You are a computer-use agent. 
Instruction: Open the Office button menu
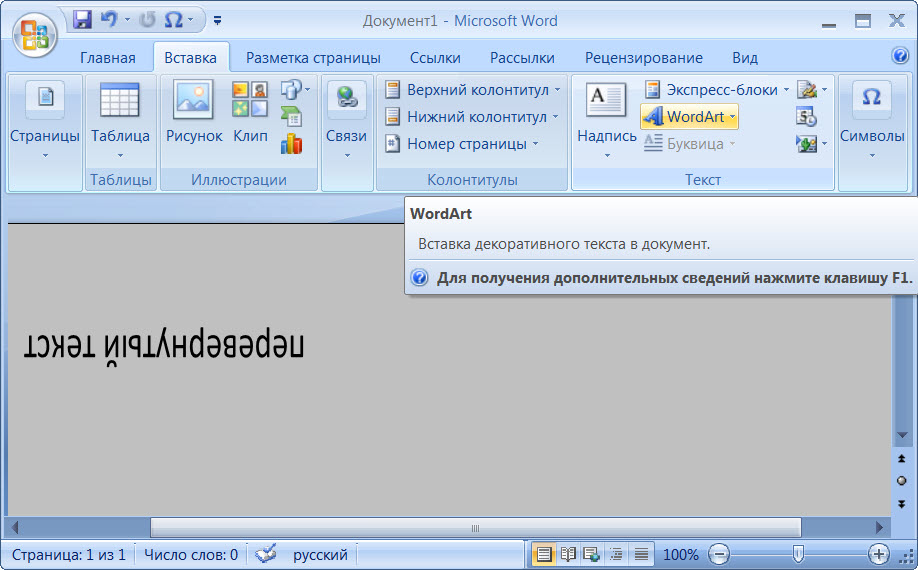35,35
